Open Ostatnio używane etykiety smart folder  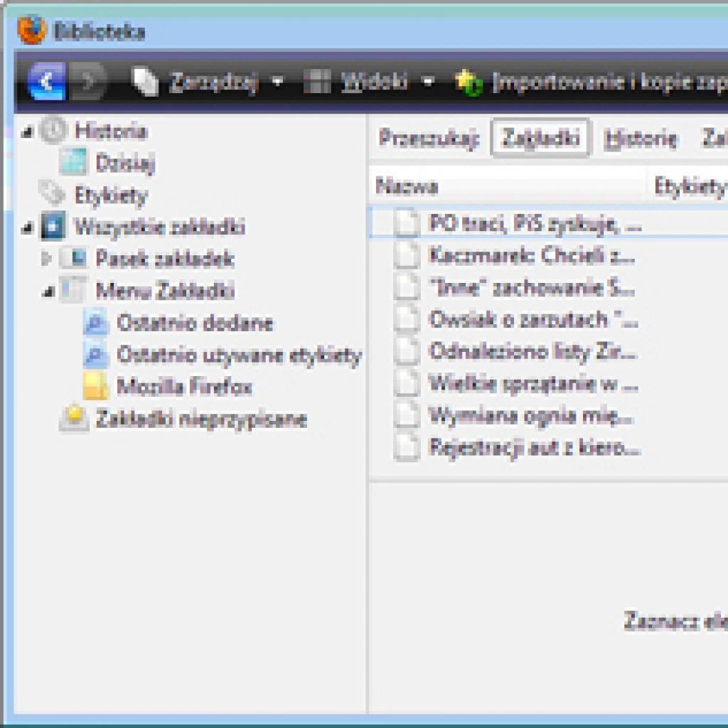click(223, 355)
